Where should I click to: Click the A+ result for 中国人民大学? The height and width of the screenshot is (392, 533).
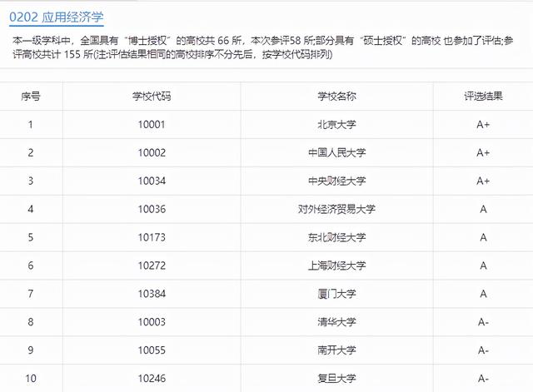pos(483,153)
